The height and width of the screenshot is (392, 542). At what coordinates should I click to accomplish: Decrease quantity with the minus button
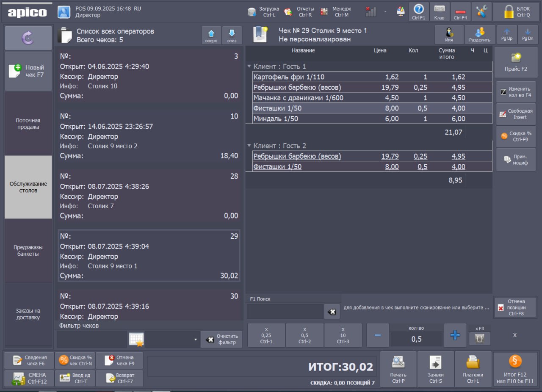378,335
